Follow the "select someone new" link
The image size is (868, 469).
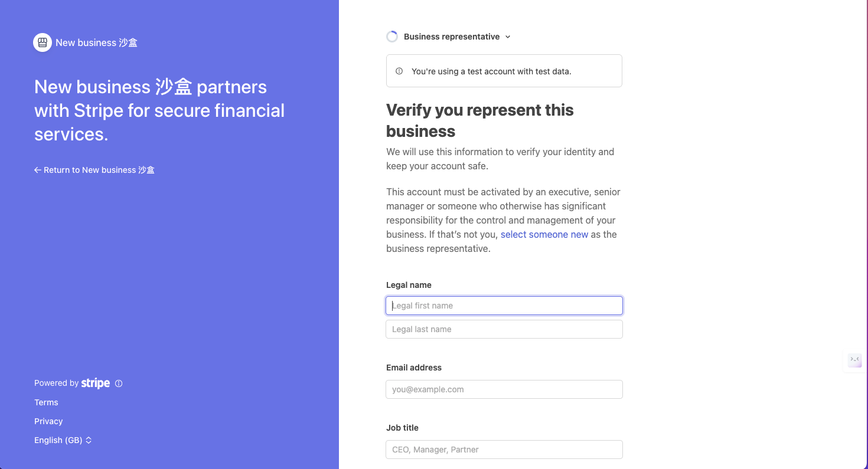coord(544,234)
